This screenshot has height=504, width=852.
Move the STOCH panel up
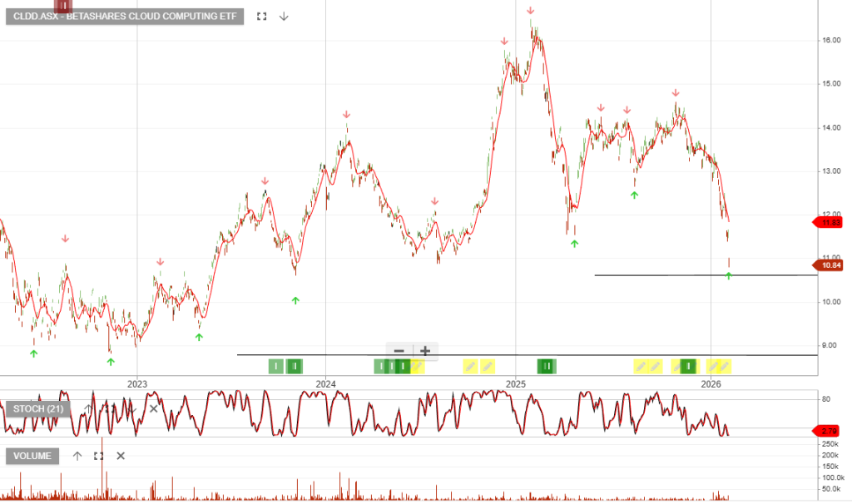88,408
